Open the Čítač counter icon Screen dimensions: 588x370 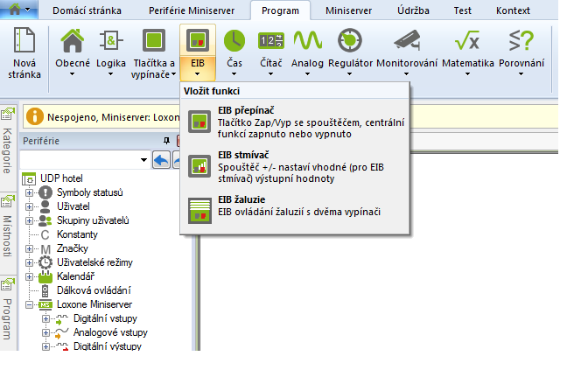270,40
